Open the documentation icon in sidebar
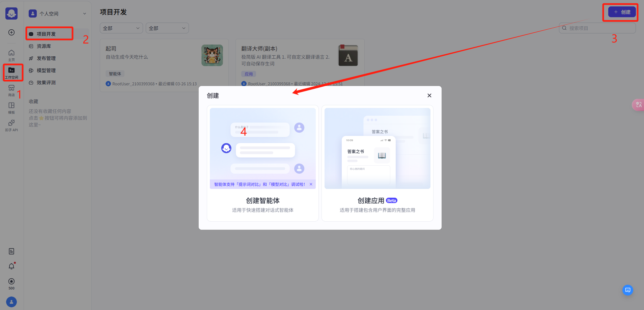Screen dimensions: 644x310 click(x=11, y=251)
